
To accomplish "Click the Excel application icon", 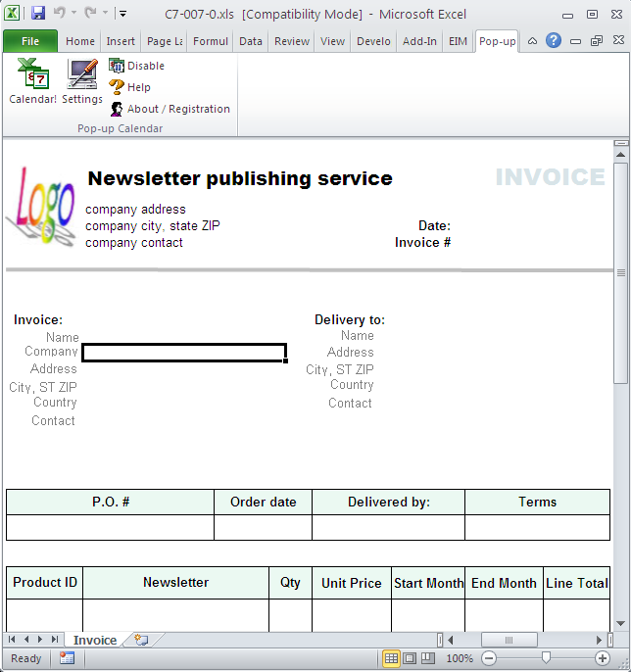I will tap(12, 14).
